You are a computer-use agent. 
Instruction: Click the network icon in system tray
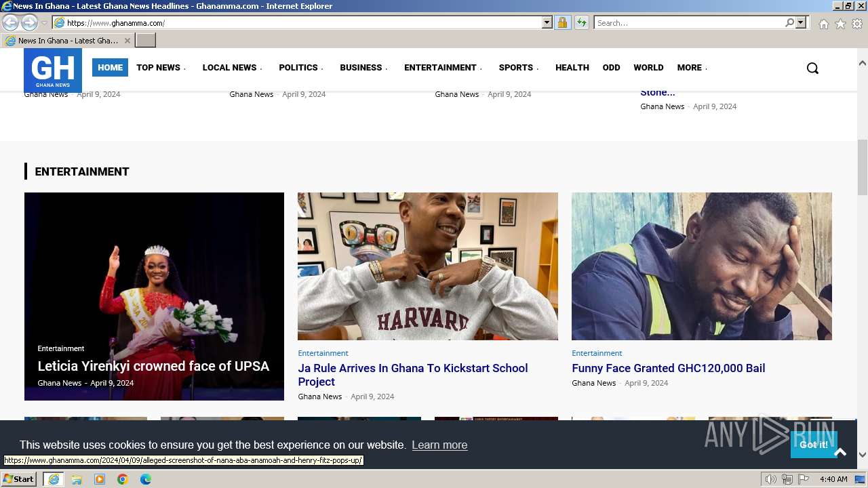(x=787, y=479)
